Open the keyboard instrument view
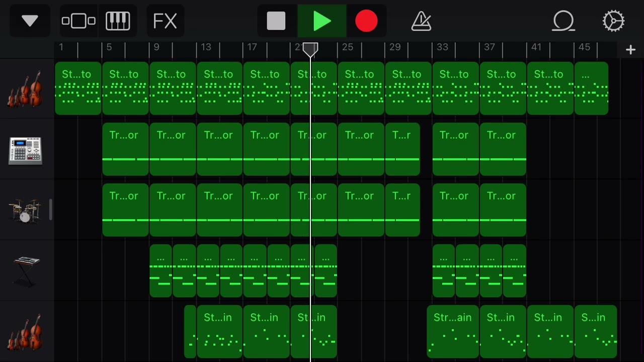 pyautogui.click(x=118, y=21)
